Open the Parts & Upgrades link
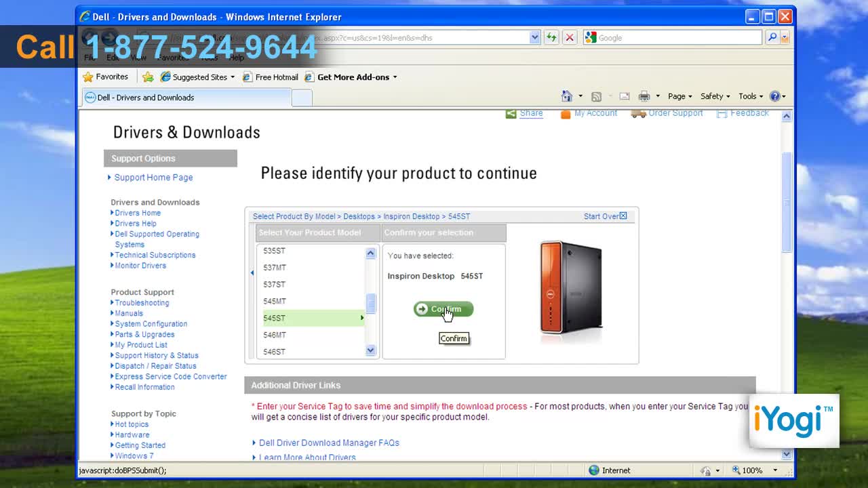 pos(144,335)
